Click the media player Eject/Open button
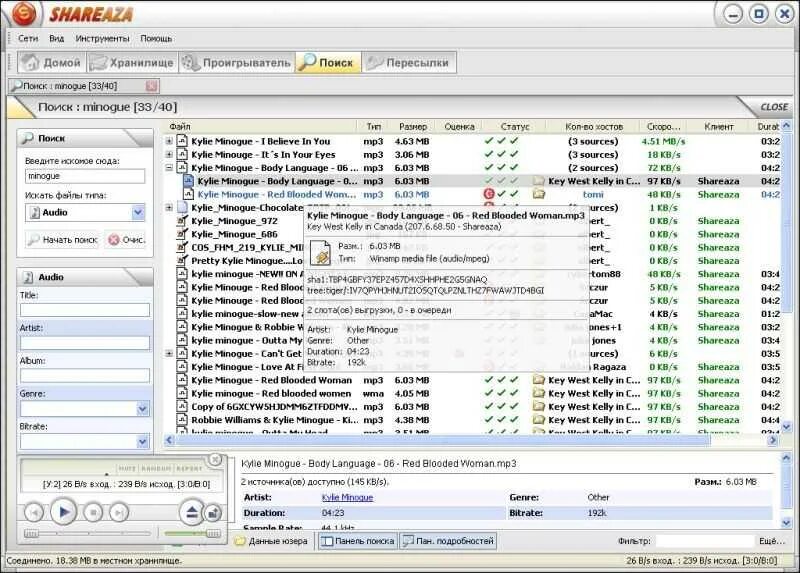 point(191,512)
